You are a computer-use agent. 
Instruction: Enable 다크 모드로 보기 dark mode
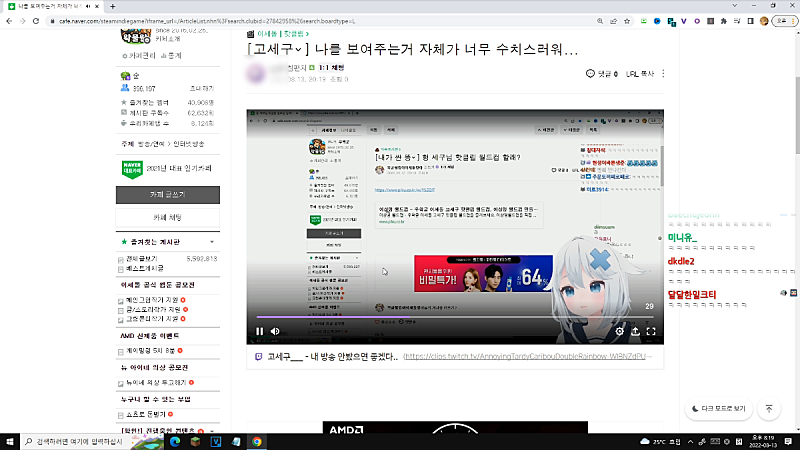[718, 409]
